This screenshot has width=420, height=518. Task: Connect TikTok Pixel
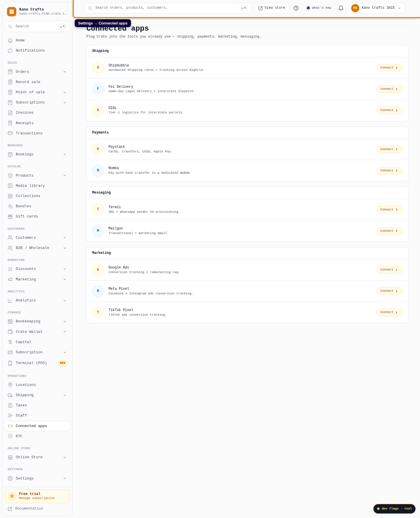389,312
